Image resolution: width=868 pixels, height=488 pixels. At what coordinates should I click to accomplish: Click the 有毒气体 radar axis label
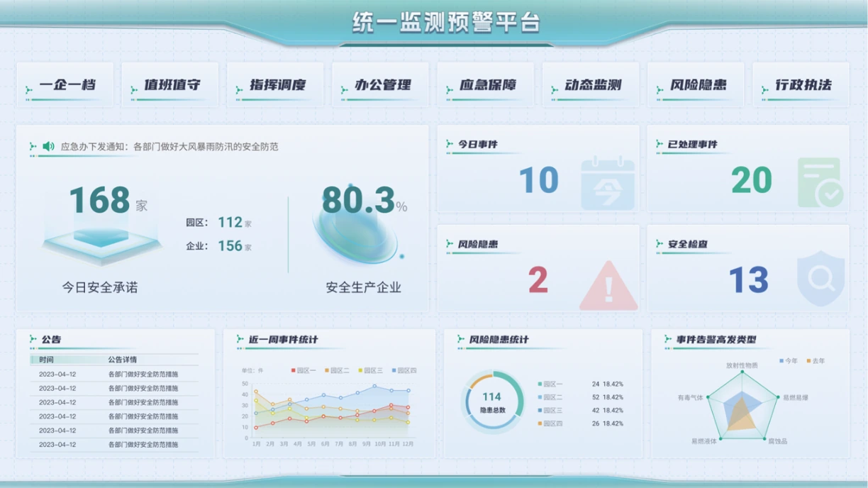[x=690, y=398]
